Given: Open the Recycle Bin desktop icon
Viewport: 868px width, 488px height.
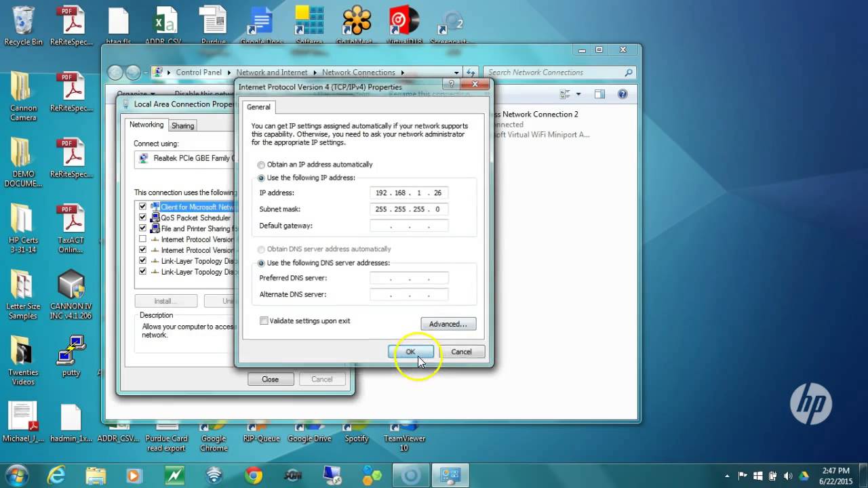Looking at the screenshot, I should pos(23,26).
